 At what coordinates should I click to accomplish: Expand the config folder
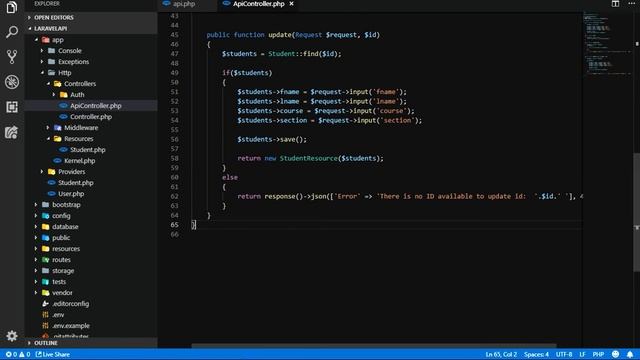61,216
